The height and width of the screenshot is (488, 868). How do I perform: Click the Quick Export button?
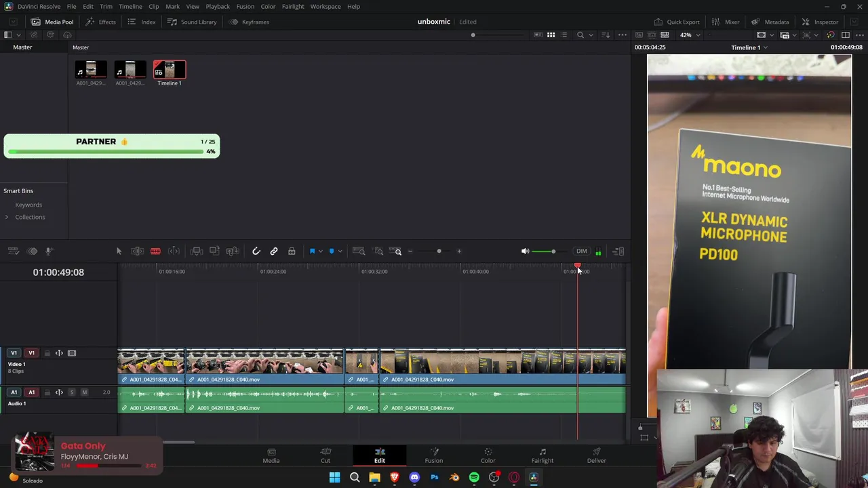[677, 22]
